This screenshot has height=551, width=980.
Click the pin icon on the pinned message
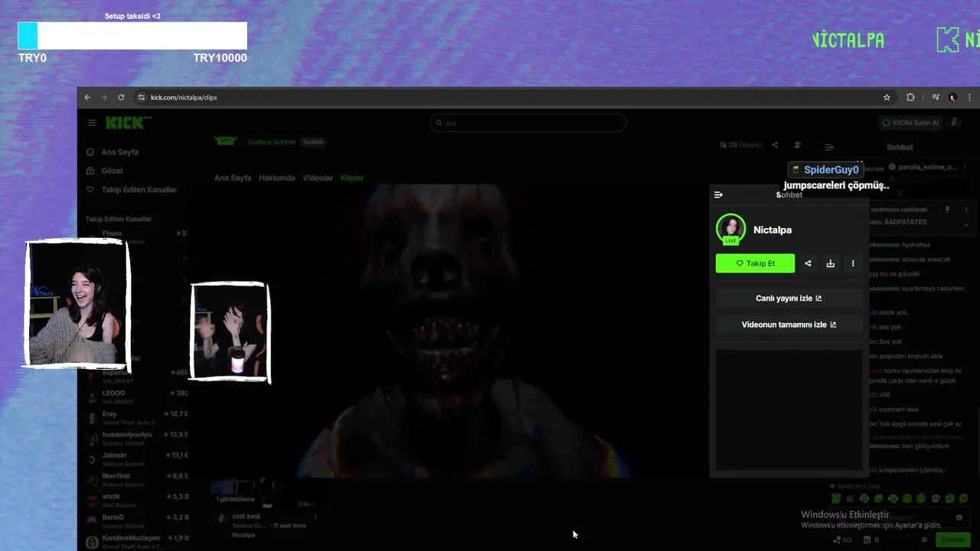tap(947, 210)
